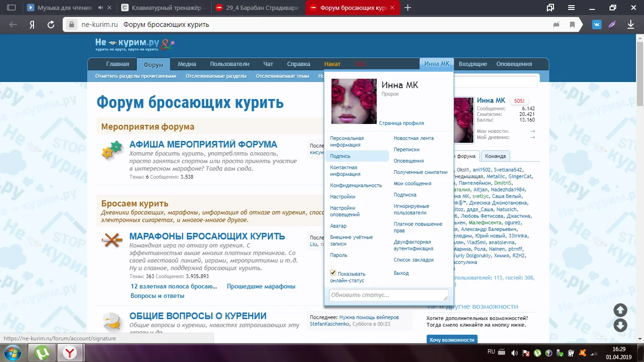Close the Музыка для чтения tab
Image resolution: width=644 pixels, height=362 pixels.
tap(110, 8)
